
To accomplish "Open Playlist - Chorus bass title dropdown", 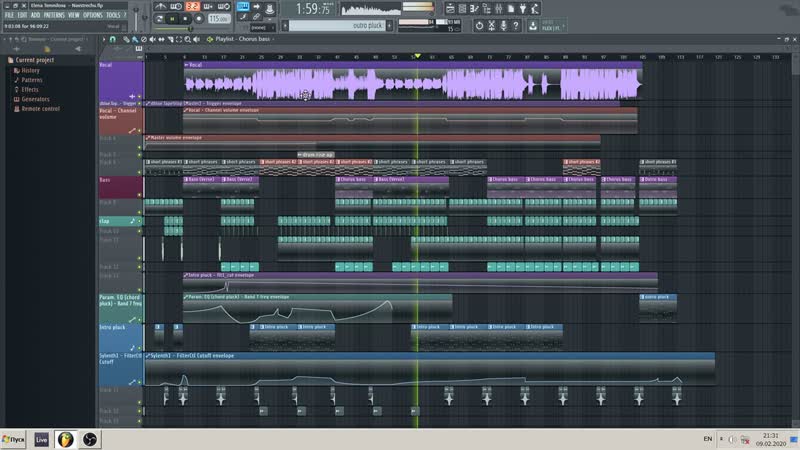I will pyautogui.click(x=243, y=39).
